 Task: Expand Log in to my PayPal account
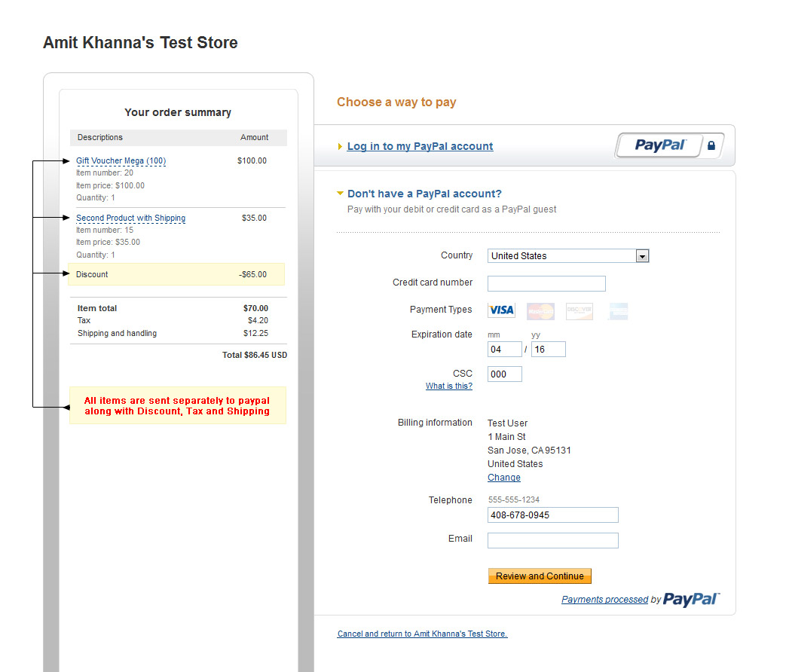420,146
